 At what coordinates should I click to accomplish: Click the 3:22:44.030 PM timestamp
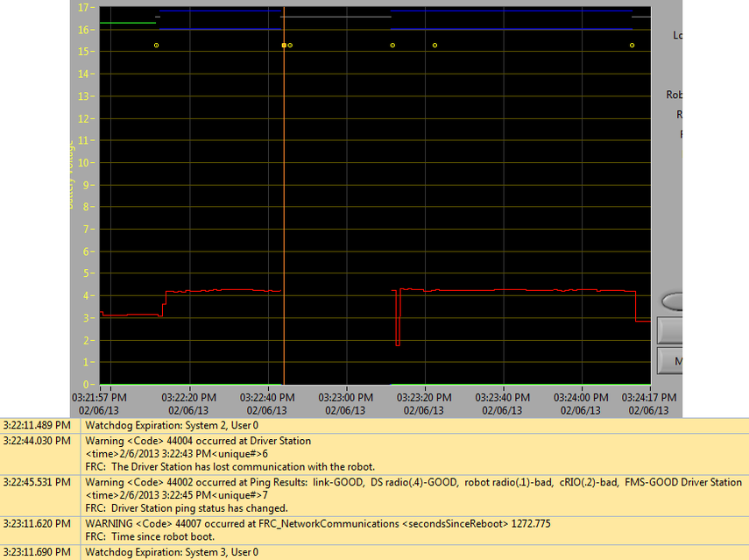pos(38,441)
